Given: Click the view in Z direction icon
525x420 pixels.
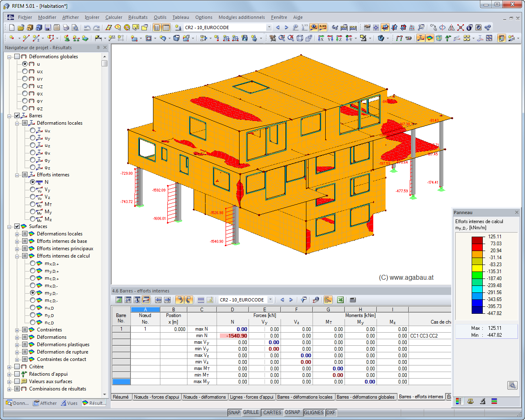Looking at the screenshot, I should point(339,38).
